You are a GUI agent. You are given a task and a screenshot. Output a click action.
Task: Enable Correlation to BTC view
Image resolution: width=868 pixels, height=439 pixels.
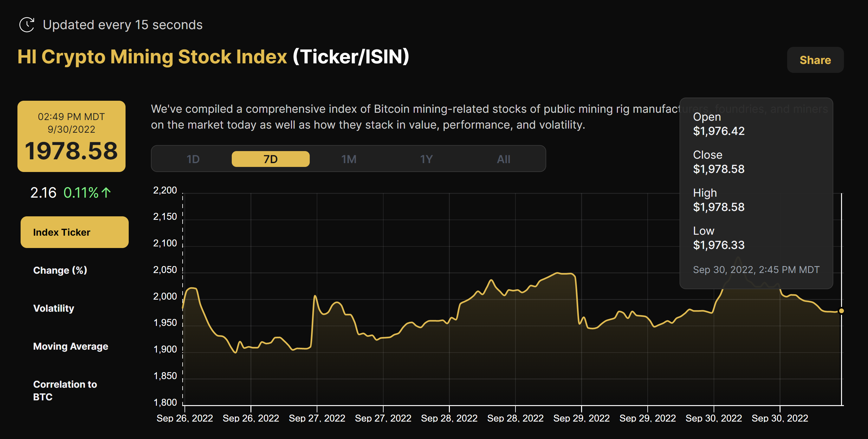pos(65,391)
